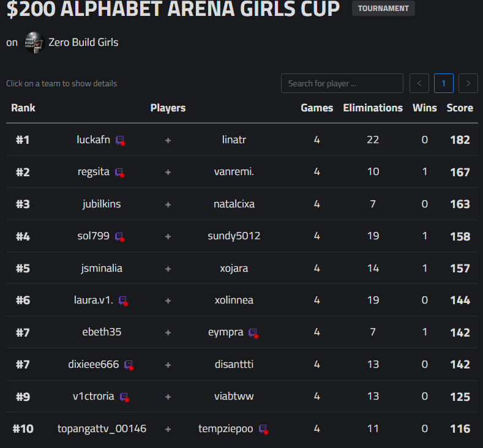This screenshot has height=448, width=483.
Task: Click eliminations value 11
Action: 373,428
